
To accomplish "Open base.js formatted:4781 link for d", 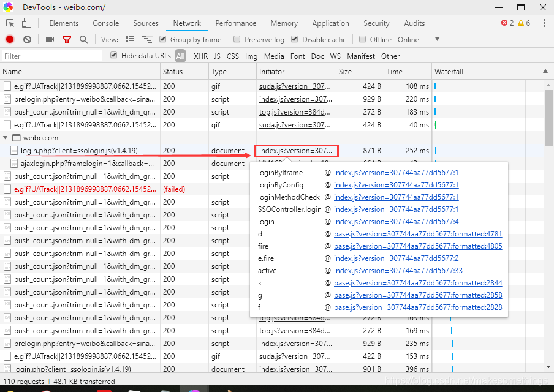I will (418, 234).
